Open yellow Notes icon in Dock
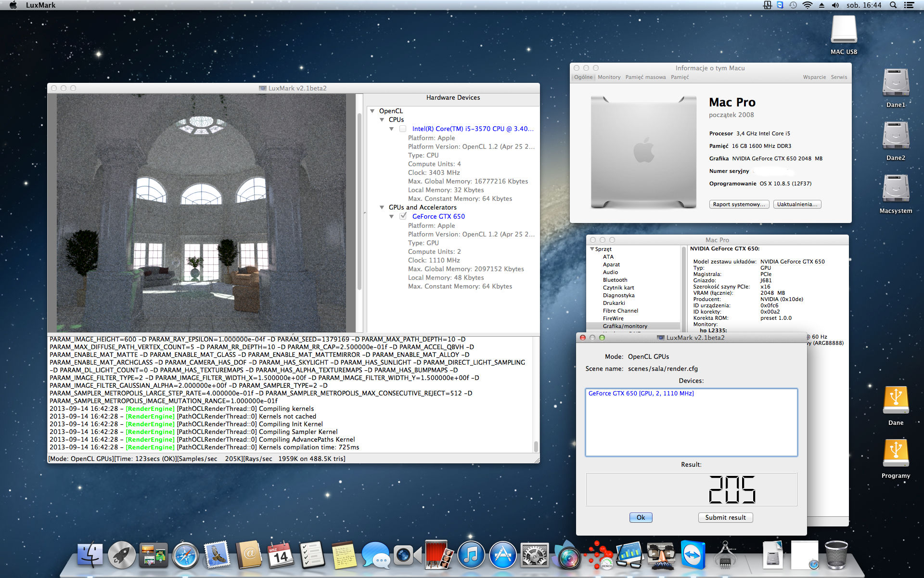The image size is (924, 578). (344, 555)
